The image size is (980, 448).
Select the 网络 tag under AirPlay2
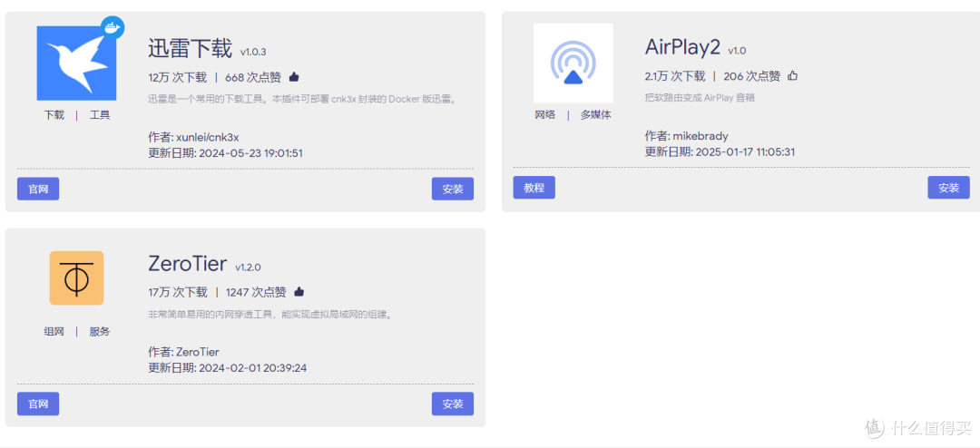coord(545,115)
